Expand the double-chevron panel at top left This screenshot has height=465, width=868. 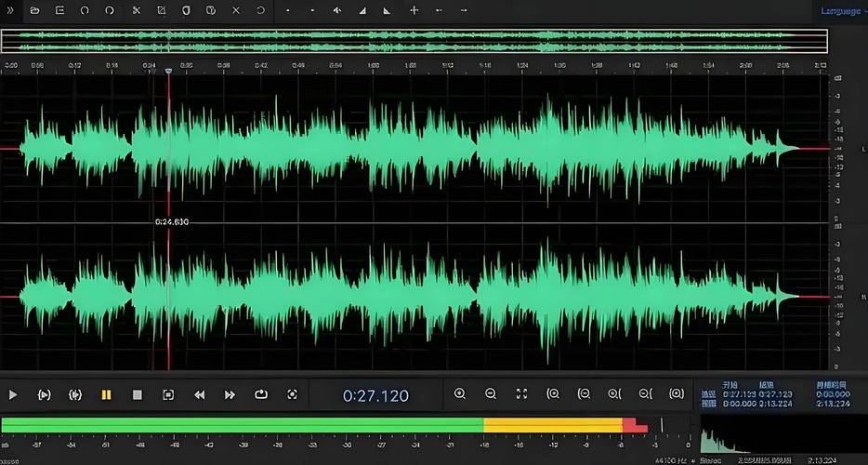pos(10,10)
